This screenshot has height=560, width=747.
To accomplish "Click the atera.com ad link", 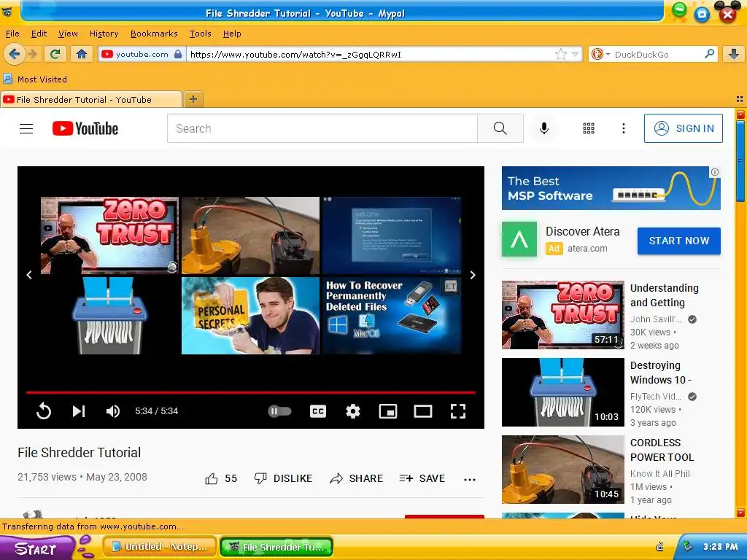I will click(x=587, y=248).
